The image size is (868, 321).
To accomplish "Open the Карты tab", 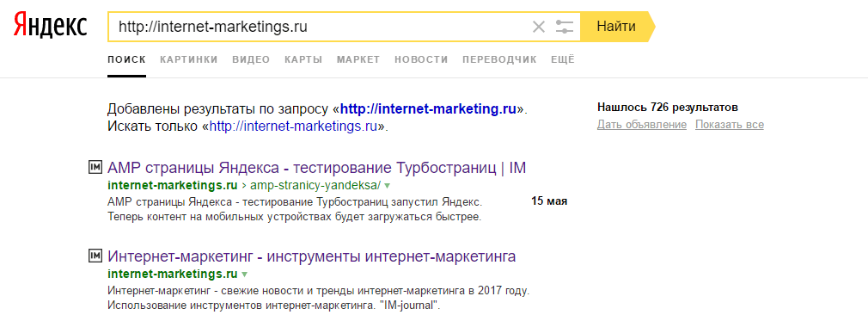I will [303, 60].
